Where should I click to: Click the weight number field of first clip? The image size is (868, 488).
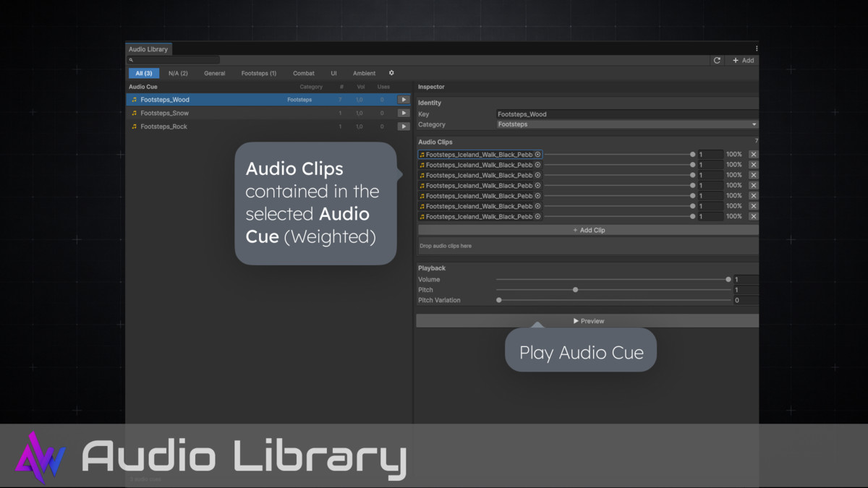tap(710, 155)
